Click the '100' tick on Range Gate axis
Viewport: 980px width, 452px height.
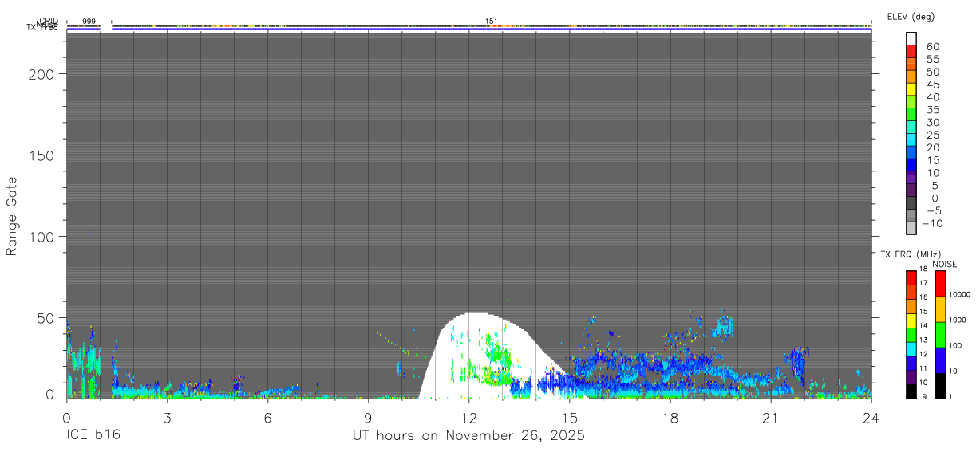42,237
